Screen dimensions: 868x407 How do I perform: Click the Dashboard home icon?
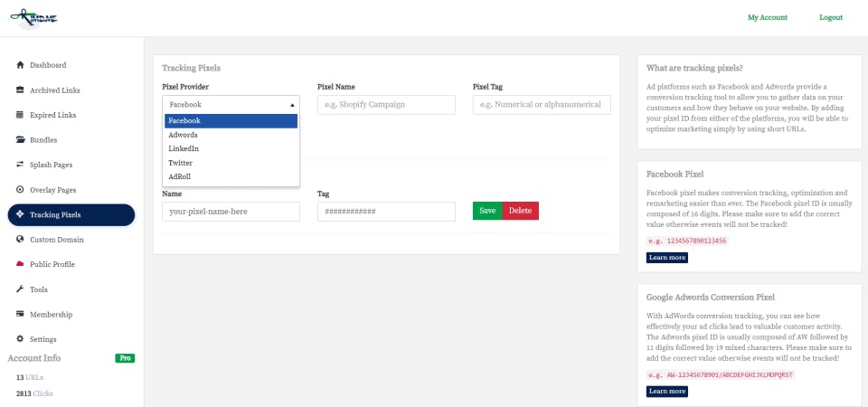[20, 65]
